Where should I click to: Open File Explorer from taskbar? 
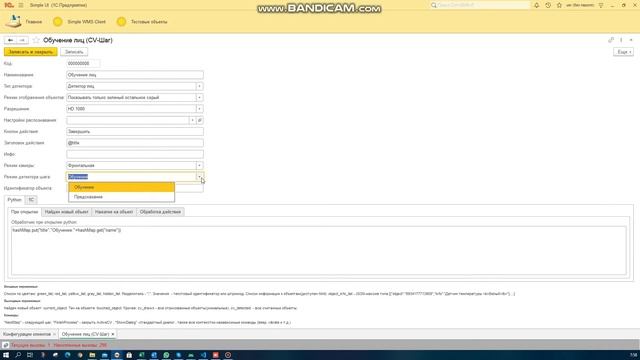(x=92, y=355)
